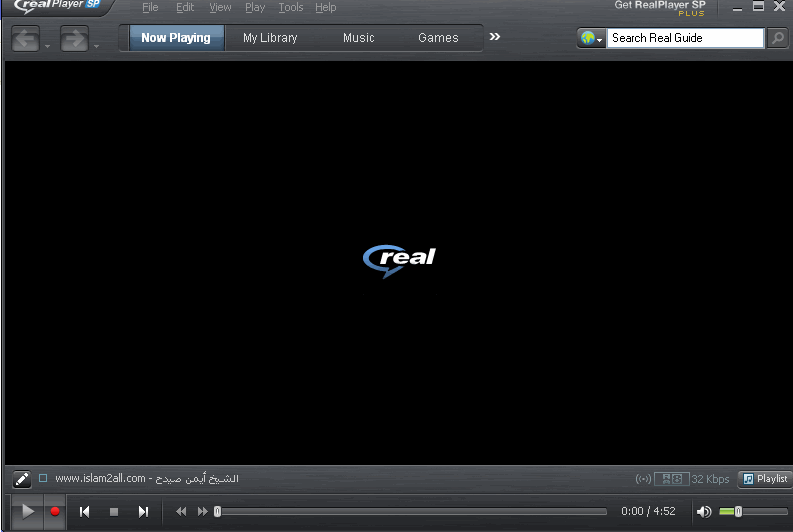Open the Play menu
793x532 pixels.
coord(255,8)
